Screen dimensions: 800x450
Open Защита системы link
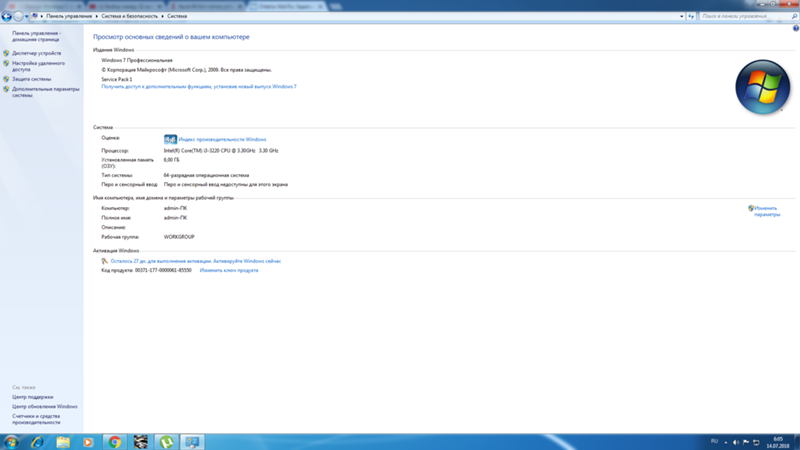(32, 79)
